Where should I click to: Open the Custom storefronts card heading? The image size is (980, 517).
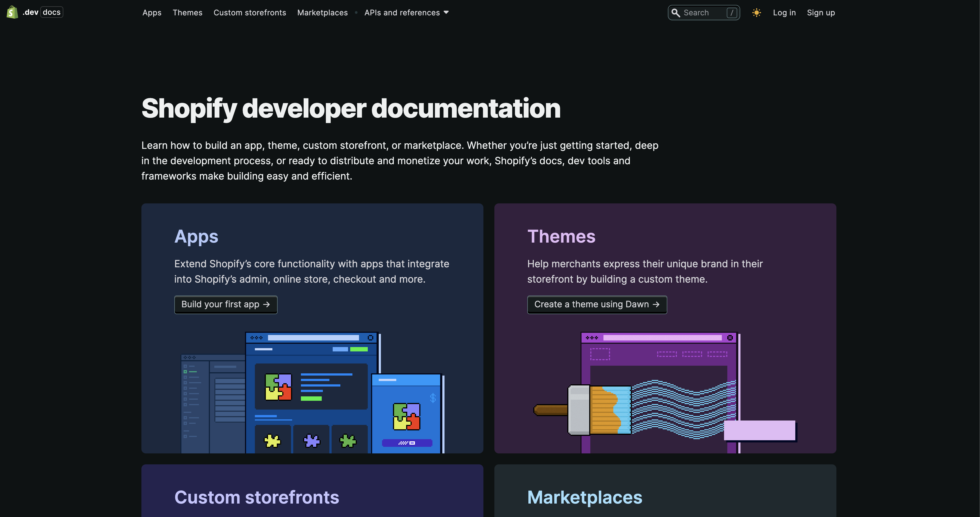click(x=257, y=497)
